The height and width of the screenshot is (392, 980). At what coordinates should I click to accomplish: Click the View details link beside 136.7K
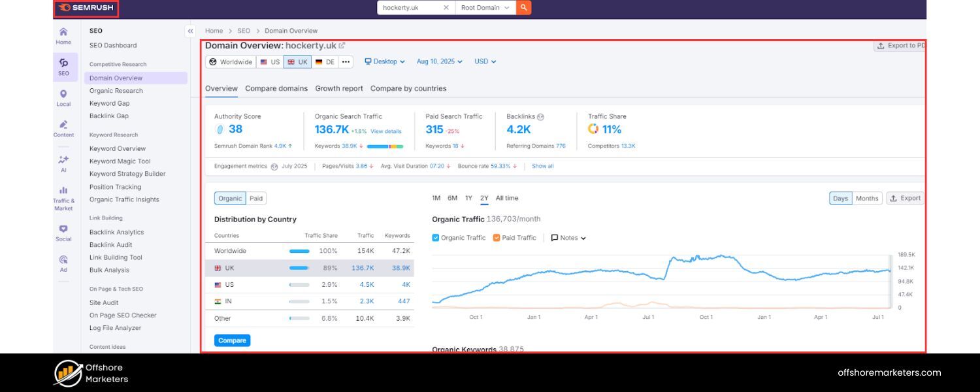[387, 131]
